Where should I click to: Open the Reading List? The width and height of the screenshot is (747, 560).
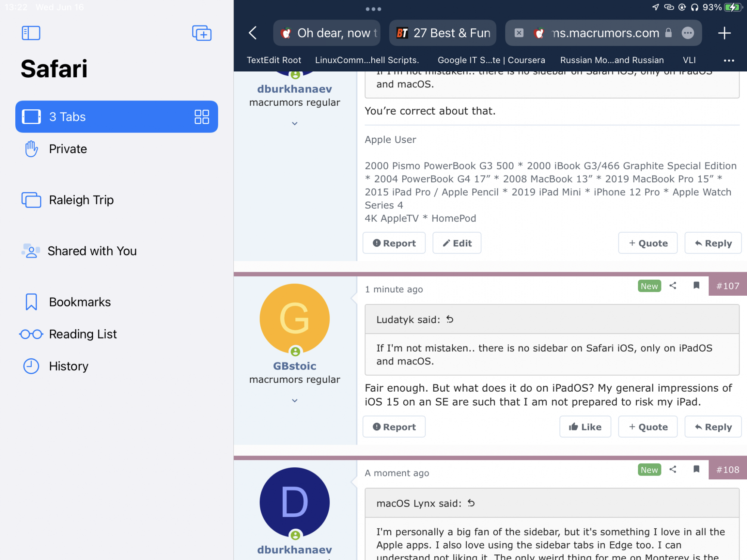tap(83, 334)
